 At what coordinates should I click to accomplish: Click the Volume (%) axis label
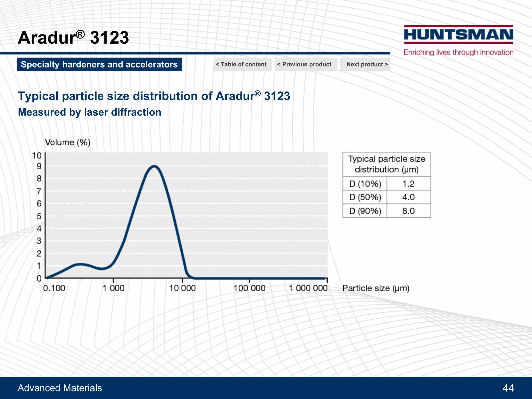(68, 142)
